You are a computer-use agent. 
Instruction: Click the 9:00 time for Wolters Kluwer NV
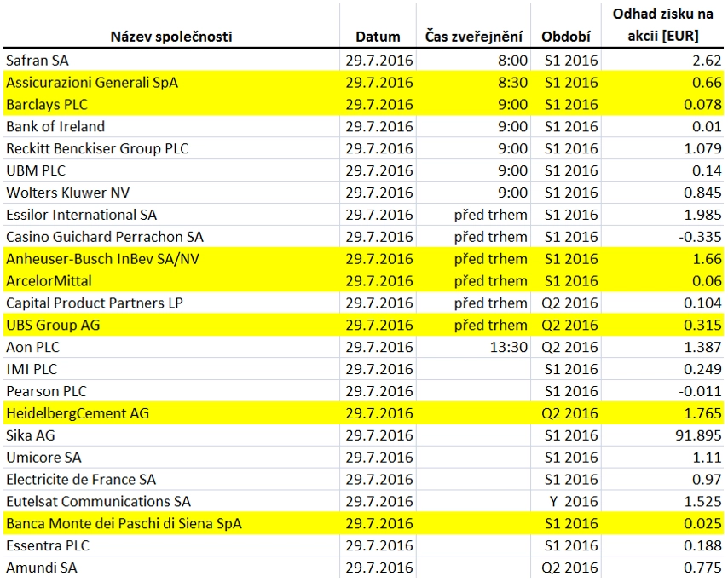[512, 193]
